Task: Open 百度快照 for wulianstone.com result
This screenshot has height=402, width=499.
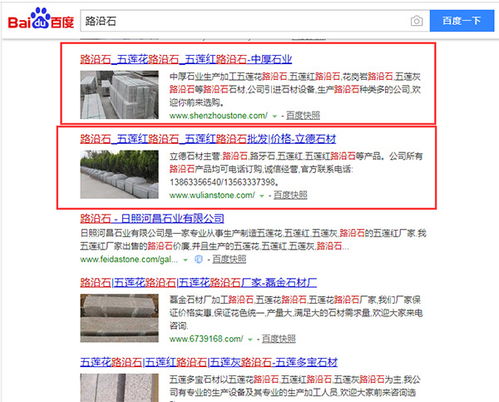Action: click(290, 195)
